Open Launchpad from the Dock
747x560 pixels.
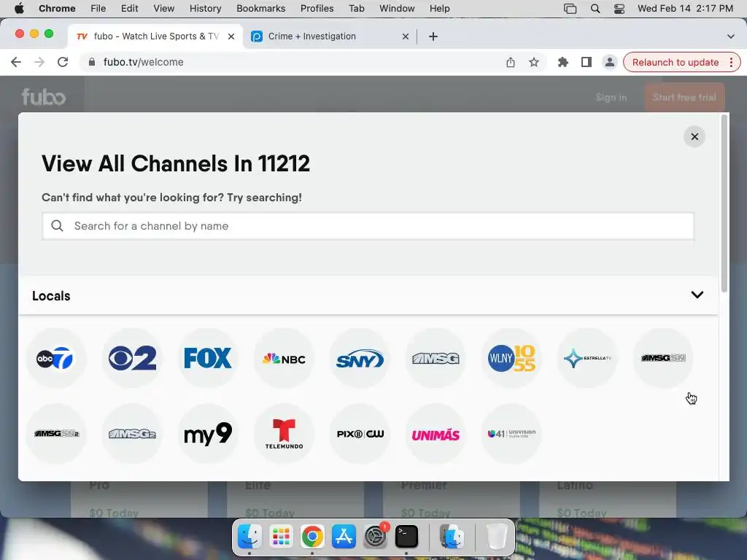tap(281, 536)
